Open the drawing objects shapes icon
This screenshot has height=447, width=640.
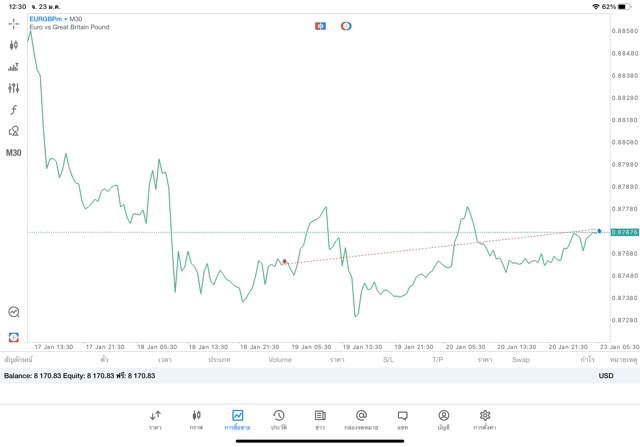(13, 131)
